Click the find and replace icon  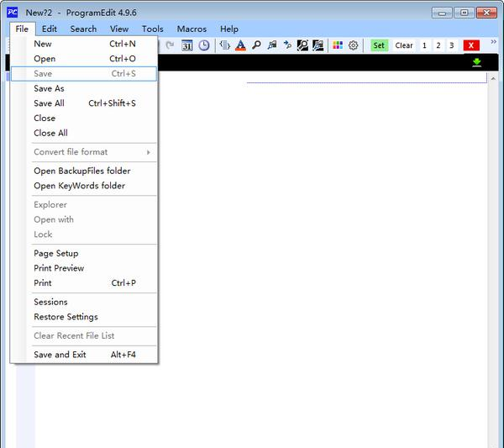[x=272, y=45]
